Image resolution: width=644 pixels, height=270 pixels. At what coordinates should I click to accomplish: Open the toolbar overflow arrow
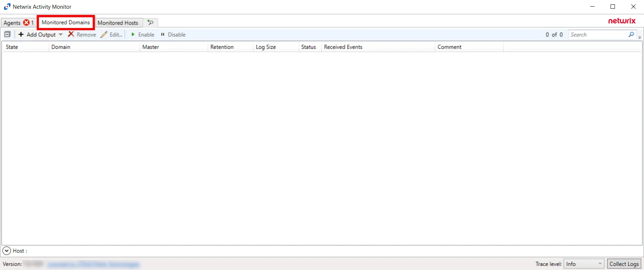point(640,37)
